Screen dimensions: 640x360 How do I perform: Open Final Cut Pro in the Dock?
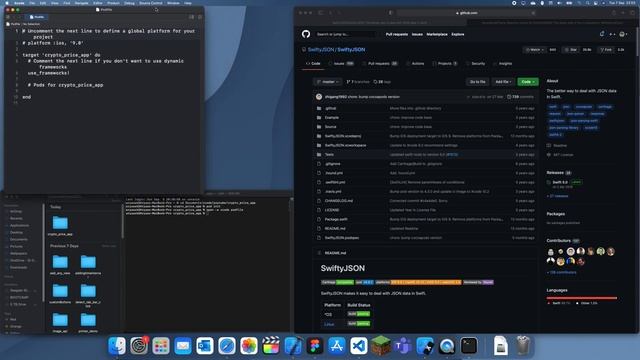pos(271,346)
